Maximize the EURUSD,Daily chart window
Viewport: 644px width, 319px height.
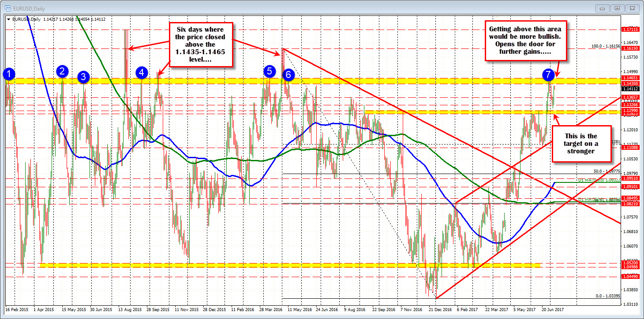[x=618, y=8]
